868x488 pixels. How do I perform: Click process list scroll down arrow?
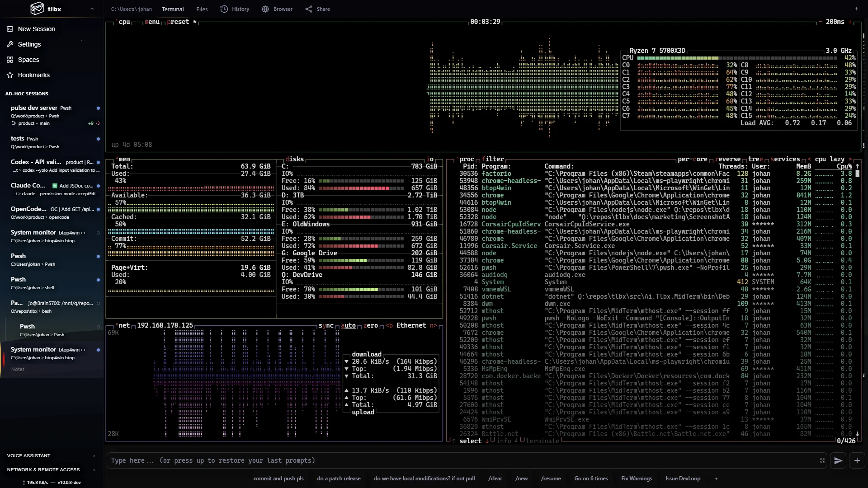(857, 434)
